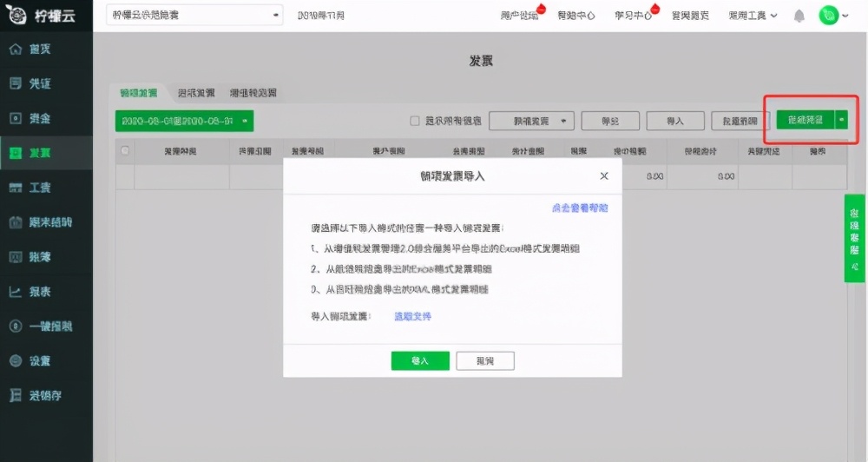Click the 导入 button in page toolbar

coord(675,121)
